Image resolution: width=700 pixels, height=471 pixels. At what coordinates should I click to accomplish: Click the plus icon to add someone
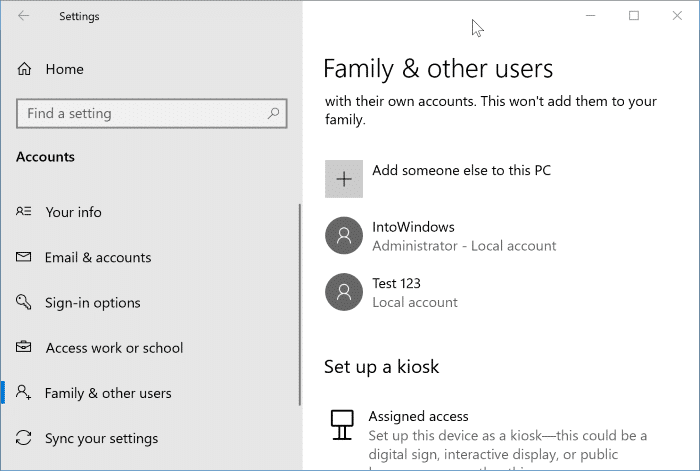[343, 179]
